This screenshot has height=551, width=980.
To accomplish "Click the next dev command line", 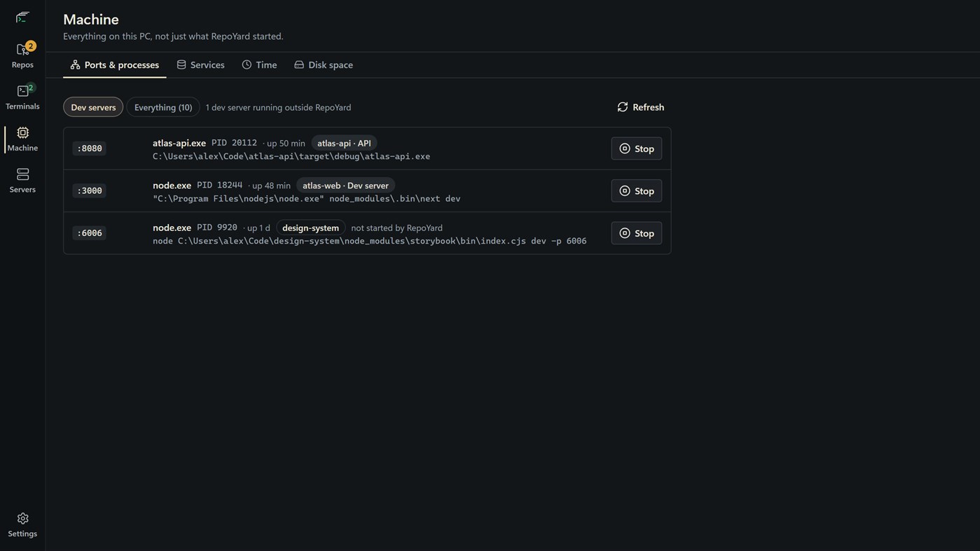I will click(307, 199).
